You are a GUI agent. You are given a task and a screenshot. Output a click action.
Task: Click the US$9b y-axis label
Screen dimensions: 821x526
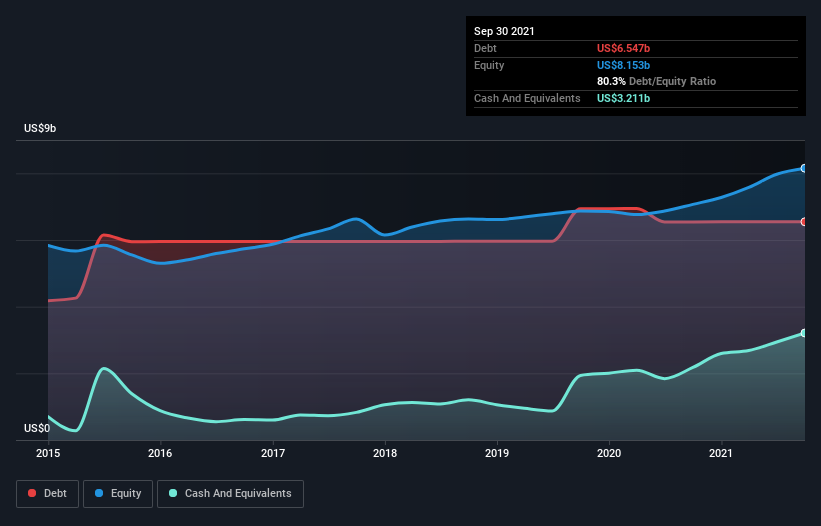(40, 128)
